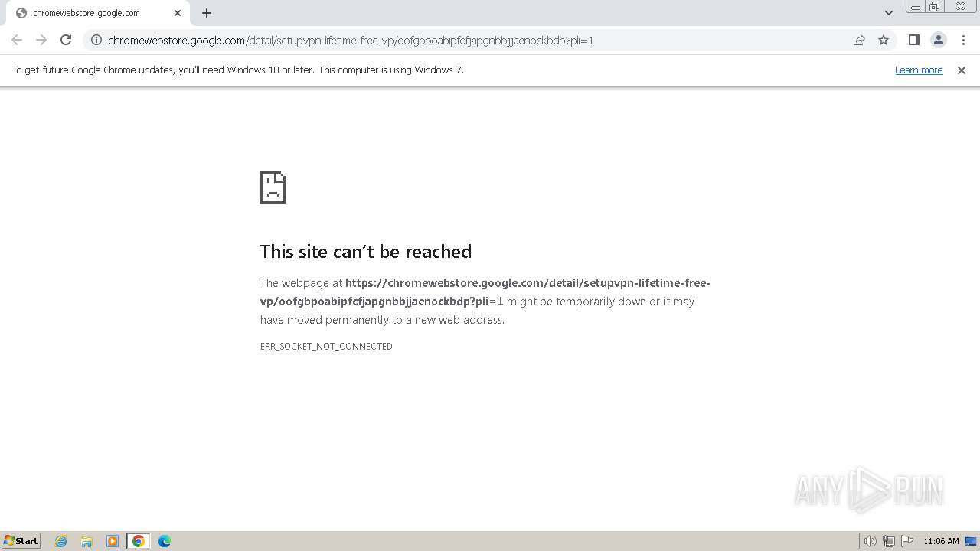The width and height of the screenshot is (980, 551).
Task: Close the Chrome window
Action: click(x=960, y=7)
